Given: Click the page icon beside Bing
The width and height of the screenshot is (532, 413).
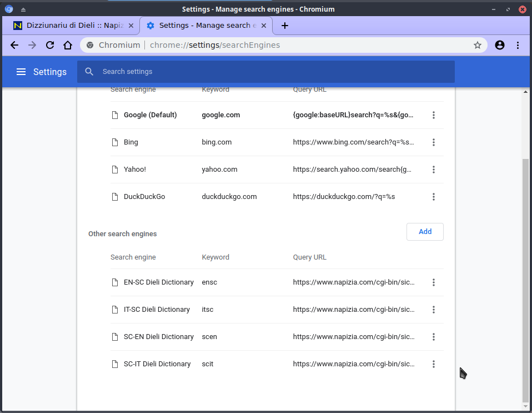Looking at the screenshot, I should click(115, 142).
